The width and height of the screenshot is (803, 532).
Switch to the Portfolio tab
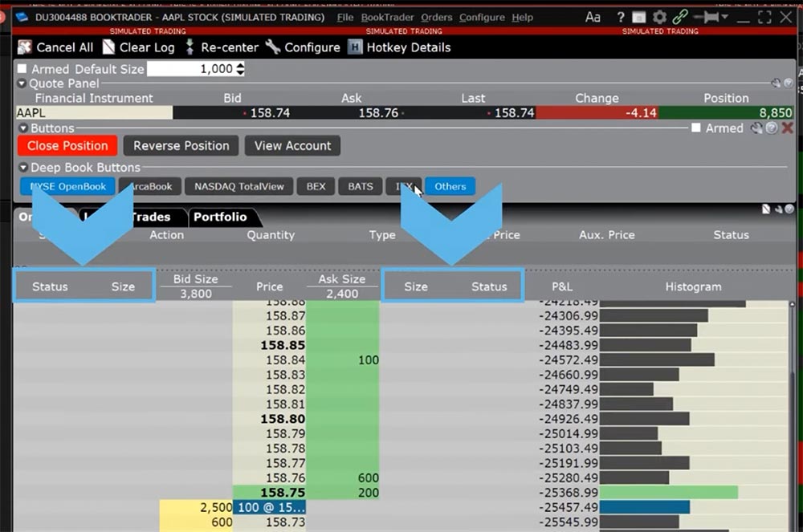(x=222, y=217)
